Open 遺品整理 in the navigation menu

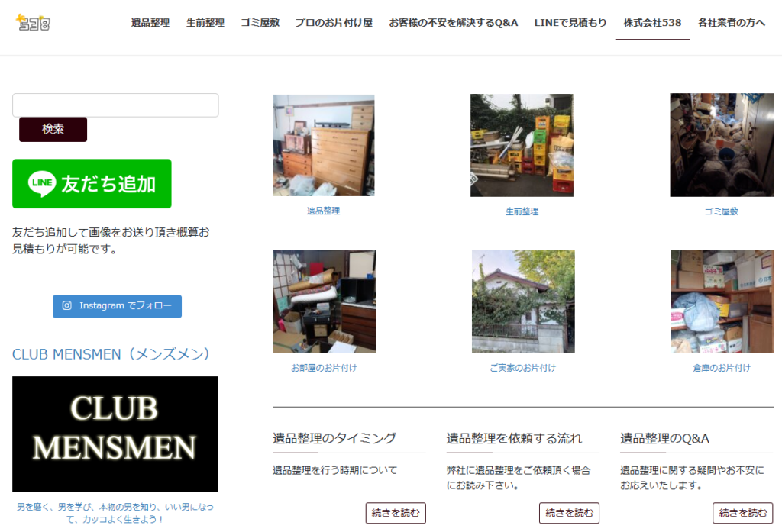click(x=150, y=23)
